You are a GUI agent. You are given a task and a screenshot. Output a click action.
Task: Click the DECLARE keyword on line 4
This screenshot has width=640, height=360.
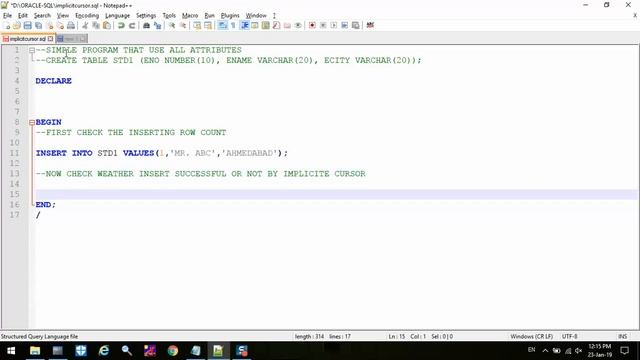pyautogui.click(x=53, y=81)
